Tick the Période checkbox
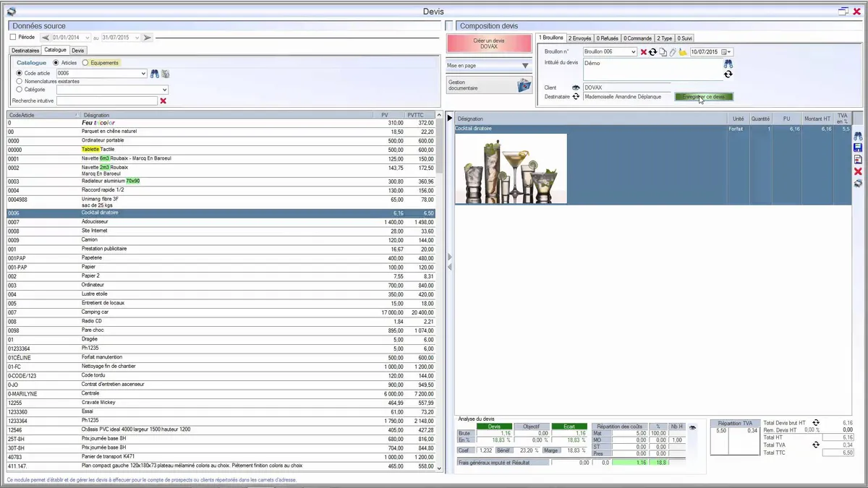The image size is (868, 488). point(13,37)
